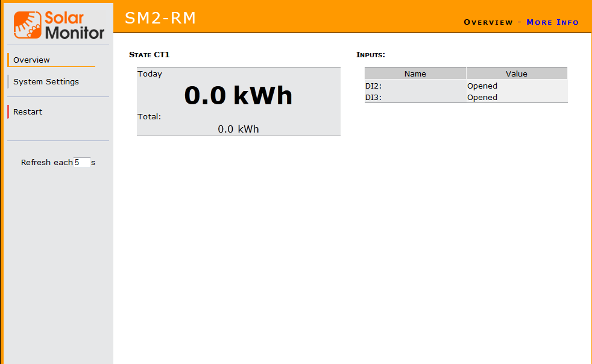Viewport: 592px width, 364px height.
Task: Click the refresh interval seconds field
Action: pyautogui.click(x=82, y=162)
